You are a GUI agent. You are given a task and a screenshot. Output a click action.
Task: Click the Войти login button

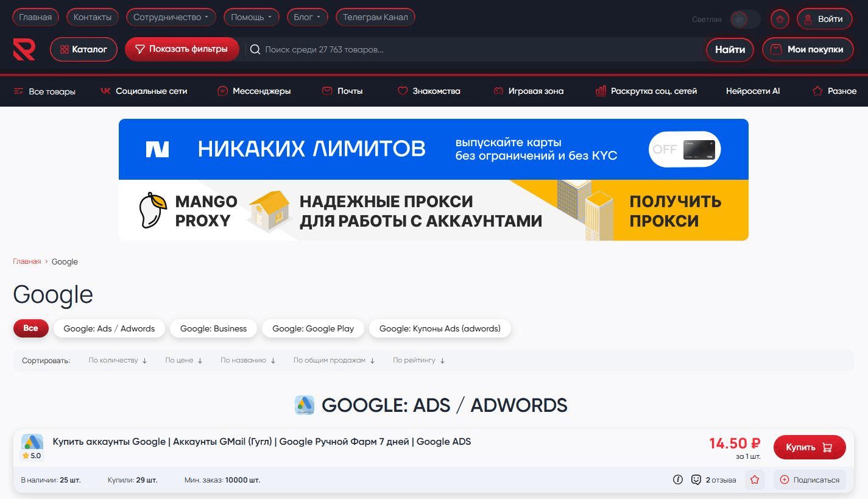tap(825, 19)
